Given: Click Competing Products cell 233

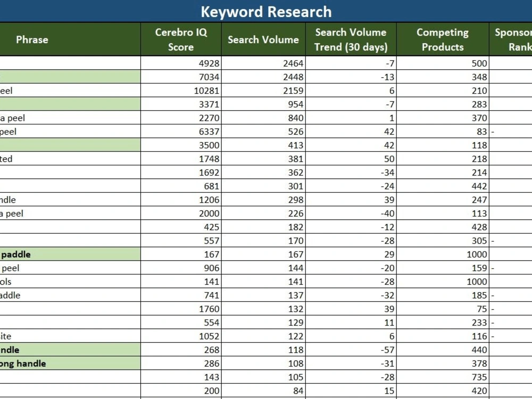Looking at the screenshot, I should [443, 322].
